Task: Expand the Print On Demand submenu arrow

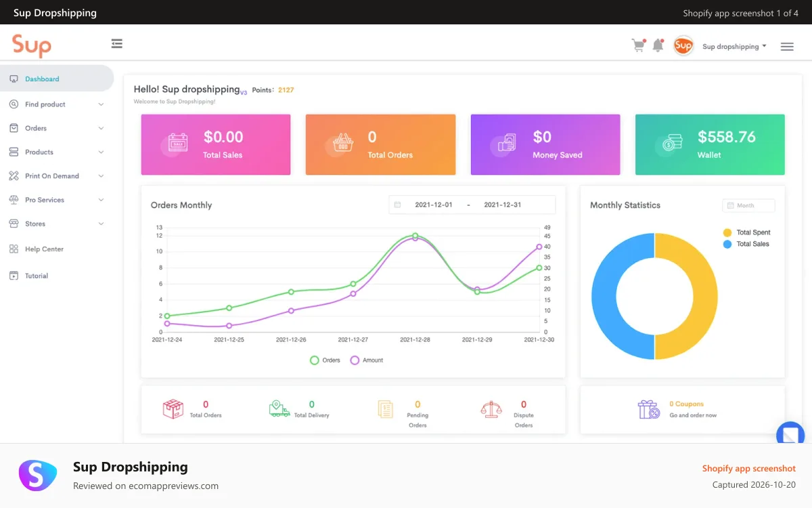Action: (101, 176)
